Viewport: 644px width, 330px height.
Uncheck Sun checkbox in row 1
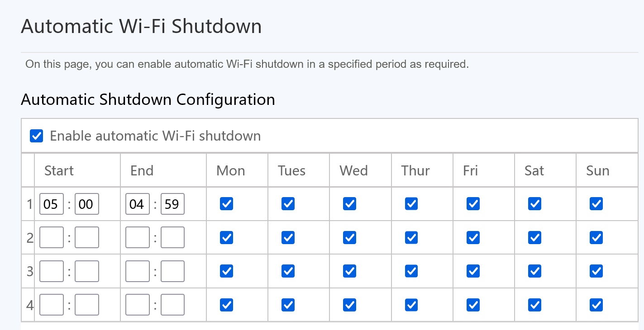click(596, 204)
